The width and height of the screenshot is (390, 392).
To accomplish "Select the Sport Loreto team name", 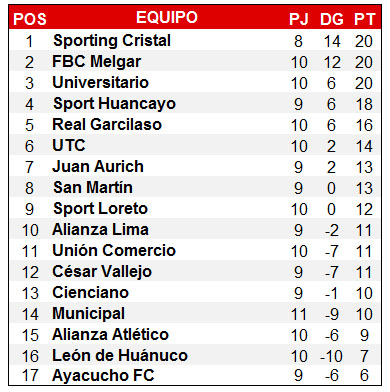I will (x=100, y=209).
